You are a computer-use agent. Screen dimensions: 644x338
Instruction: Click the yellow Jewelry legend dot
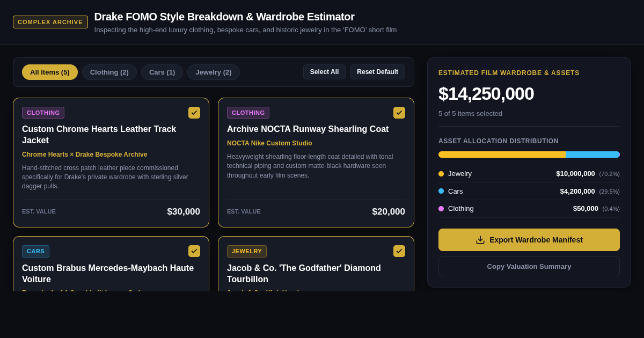coord(441,174)
